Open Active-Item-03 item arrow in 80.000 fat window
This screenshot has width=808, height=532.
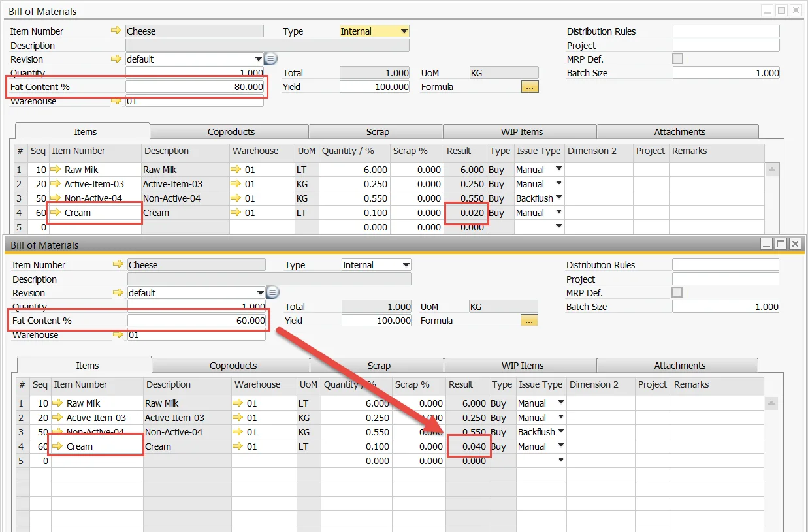click(x=56, y=184)
